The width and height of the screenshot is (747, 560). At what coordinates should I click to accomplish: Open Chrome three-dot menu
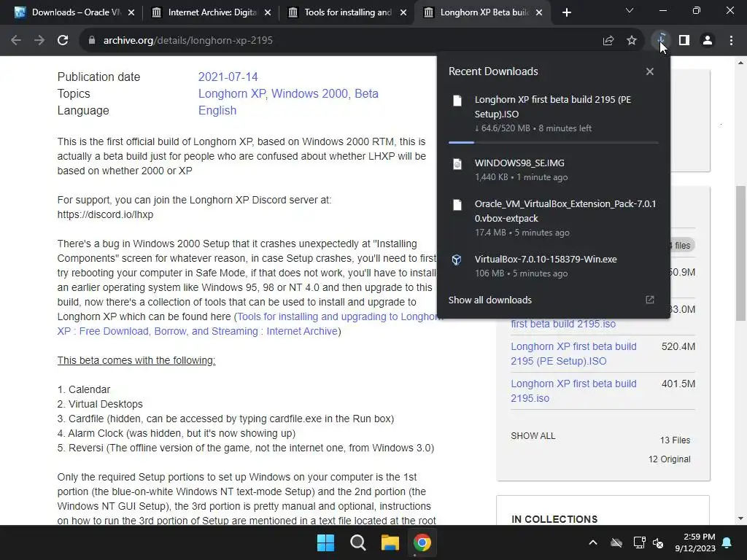731,41
